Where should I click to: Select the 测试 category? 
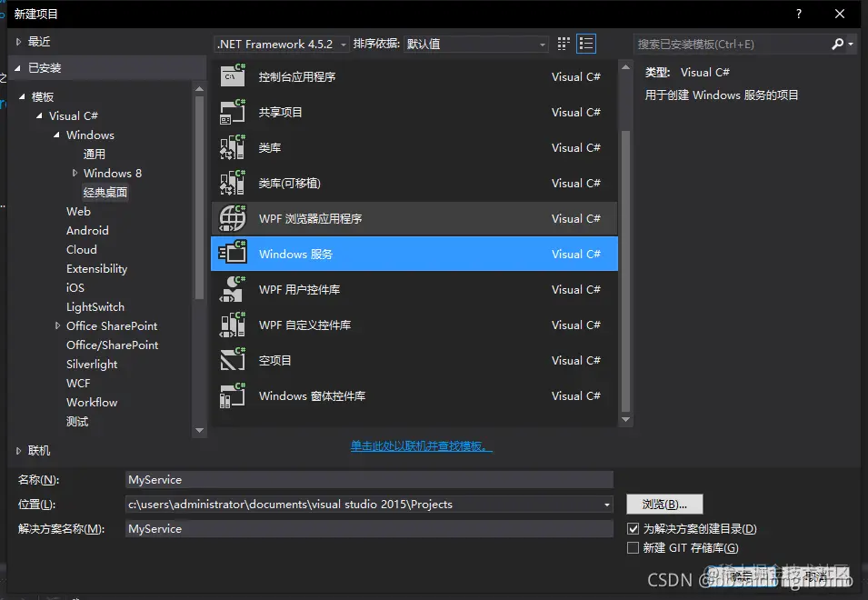click(77, 421)
